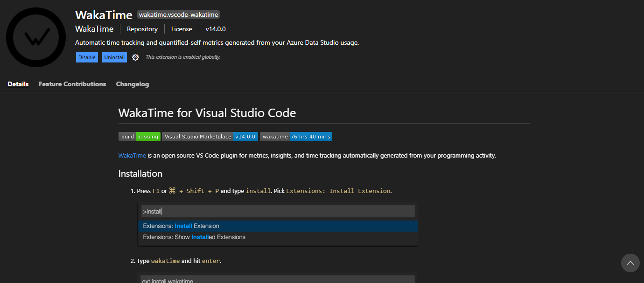The image size is (644, 283).
Task: Click the 'Type wakatime and hit enter' step text
Action: (x=179, y=261)
